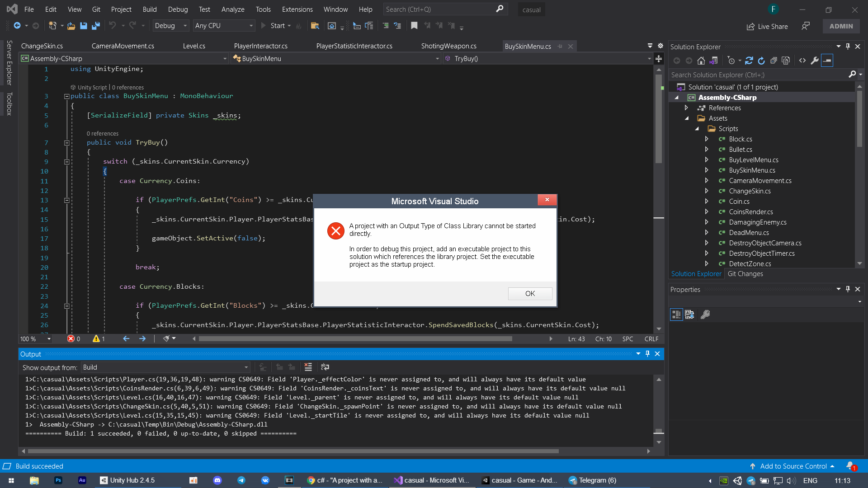The height and width of the screenshot is (488, 868).
Task: Click the Categorized view icon in Properties panel
Action: tap(676, 314)
